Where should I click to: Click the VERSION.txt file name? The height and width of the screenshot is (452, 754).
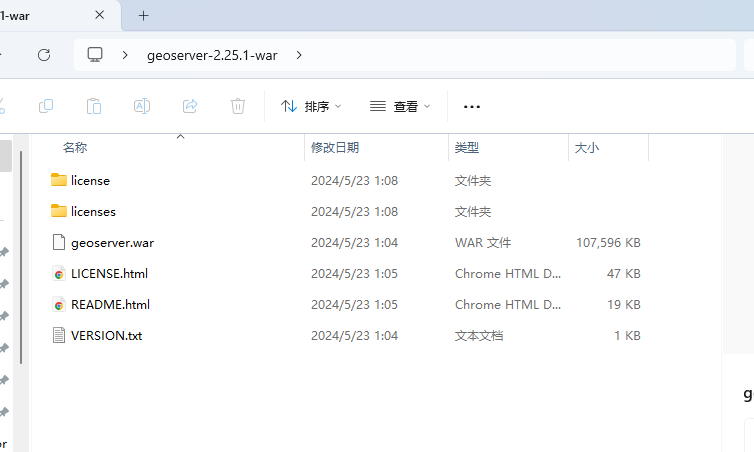coord(106,336)
